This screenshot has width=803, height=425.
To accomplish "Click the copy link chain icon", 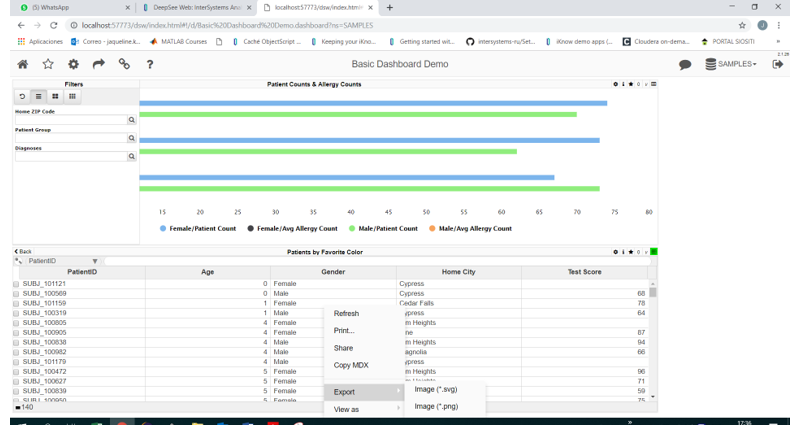I will 124,64.
